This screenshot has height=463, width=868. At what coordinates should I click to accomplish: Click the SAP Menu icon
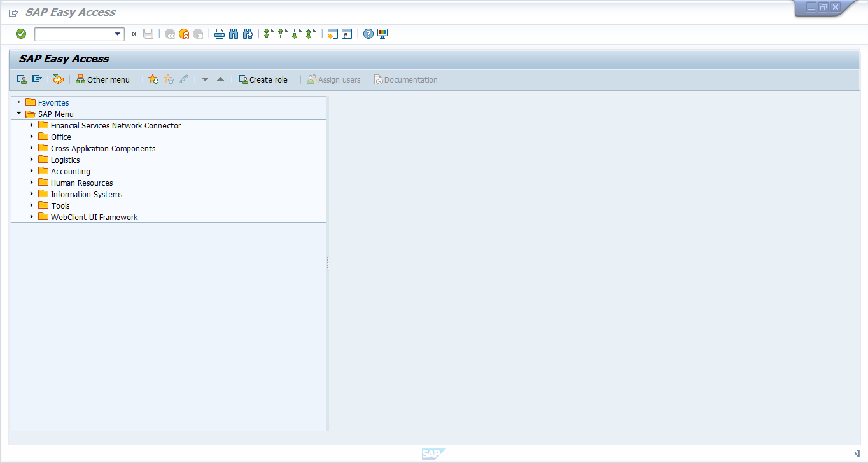pos(37,79)
